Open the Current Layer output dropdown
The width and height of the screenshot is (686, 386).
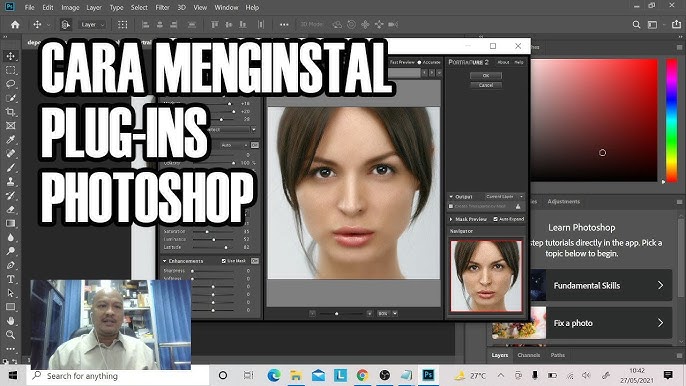click(504, 197)
